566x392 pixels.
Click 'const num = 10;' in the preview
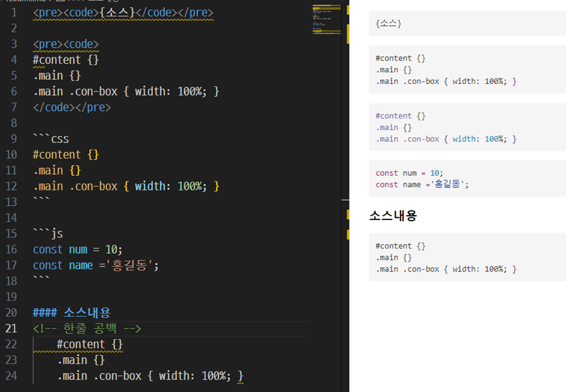tap(409, 173)
